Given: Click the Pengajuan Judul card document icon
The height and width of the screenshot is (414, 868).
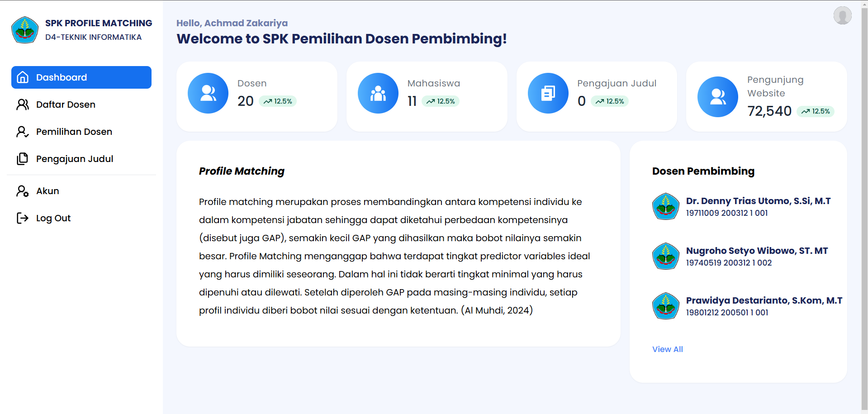Looking at the screenshot, I should [548, 93].
